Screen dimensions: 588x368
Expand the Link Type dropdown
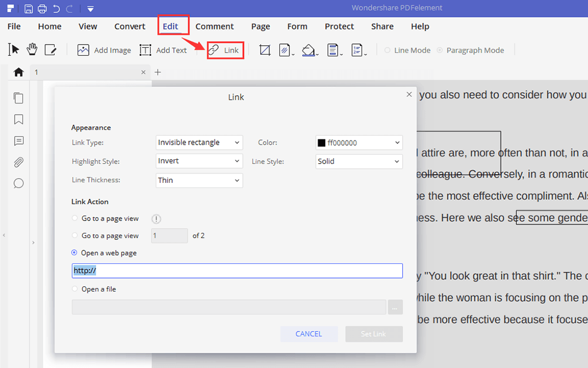tap(199, 142)
